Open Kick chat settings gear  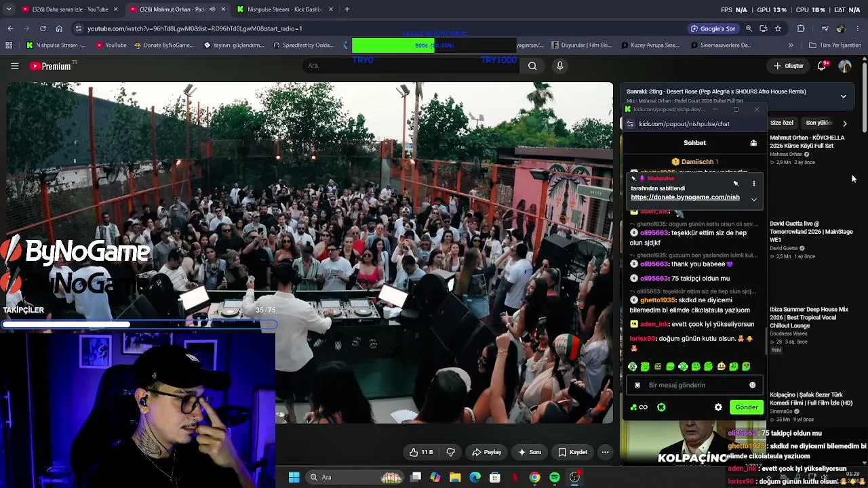[x=718, y=407]
